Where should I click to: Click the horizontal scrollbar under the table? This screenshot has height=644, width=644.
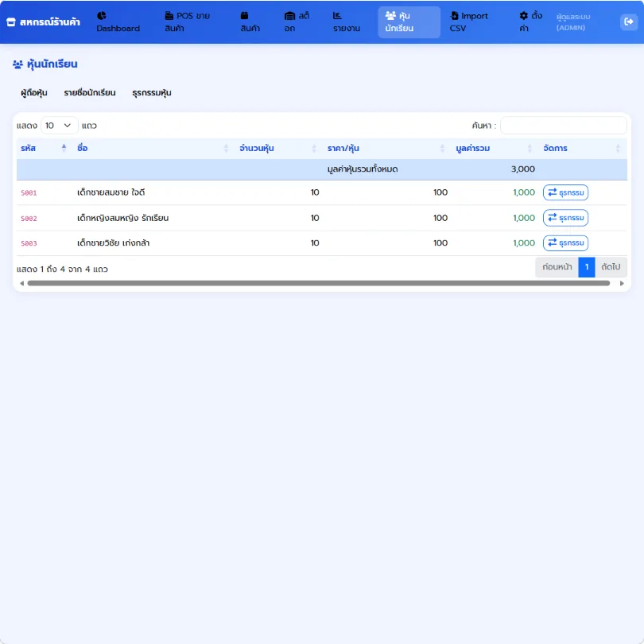[318, 283]
